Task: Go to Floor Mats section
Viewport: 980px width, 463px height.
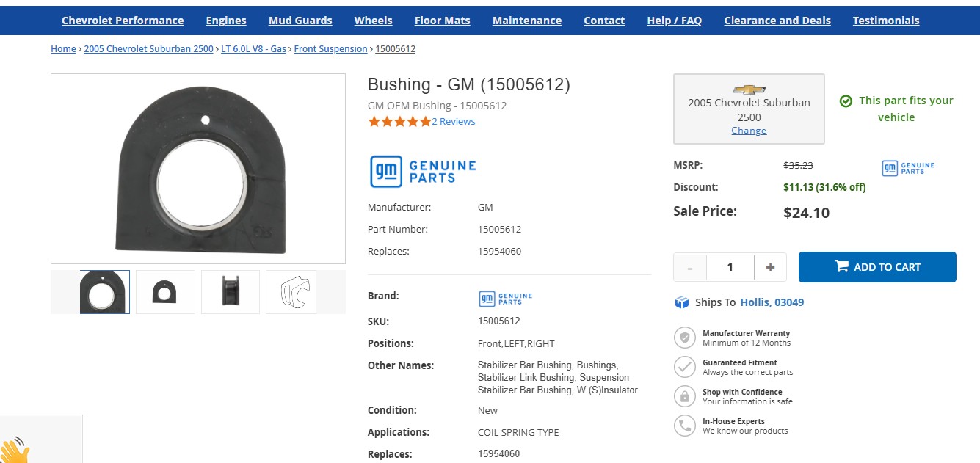Action: point(443,21)
